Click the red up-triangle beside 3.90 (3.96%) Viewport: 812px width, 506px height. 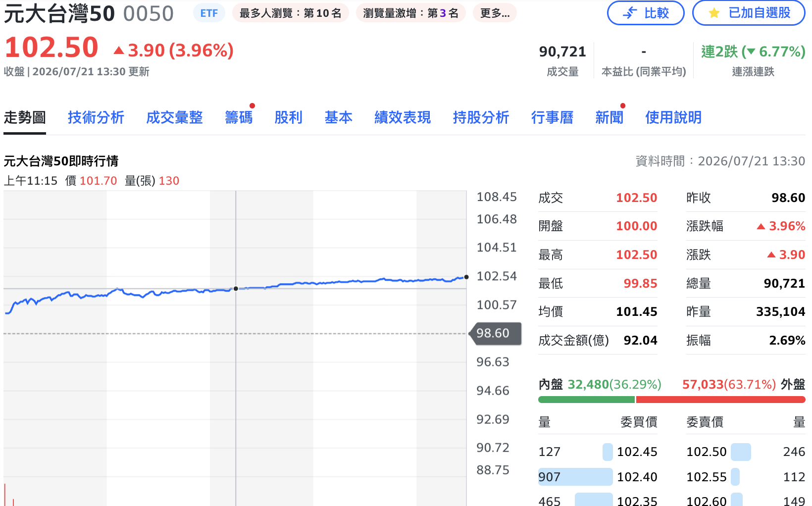(119, 50)
